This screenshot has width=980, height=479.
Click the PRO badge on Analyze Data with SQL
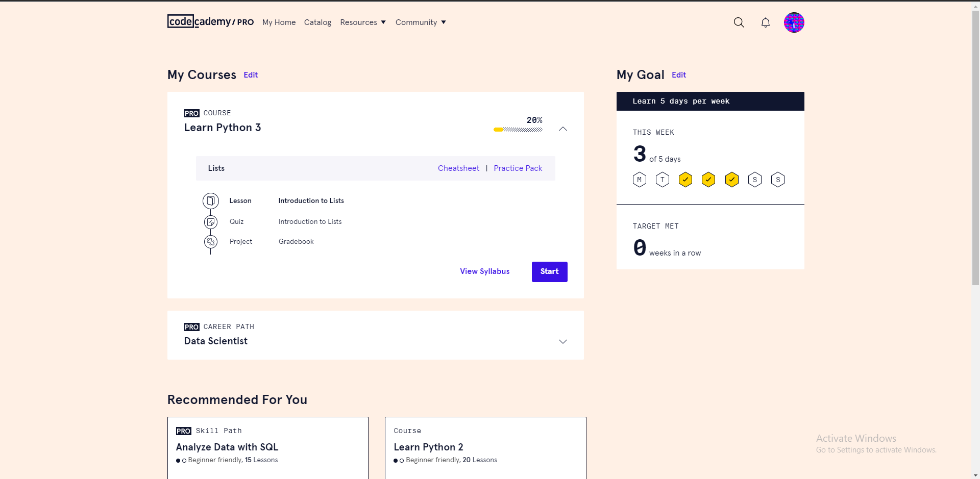click(184, 431)
